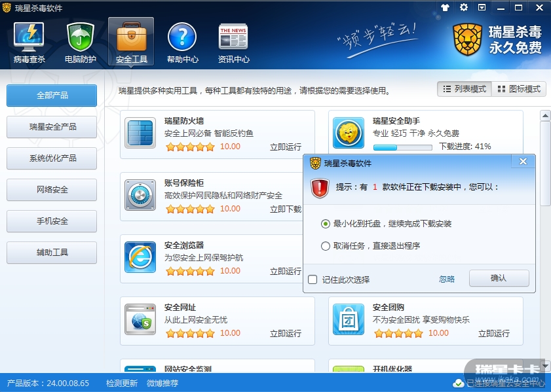Click the red shield warning icon in dialog
The width and height of the screenshot is (551, 392).
(320, 188)
